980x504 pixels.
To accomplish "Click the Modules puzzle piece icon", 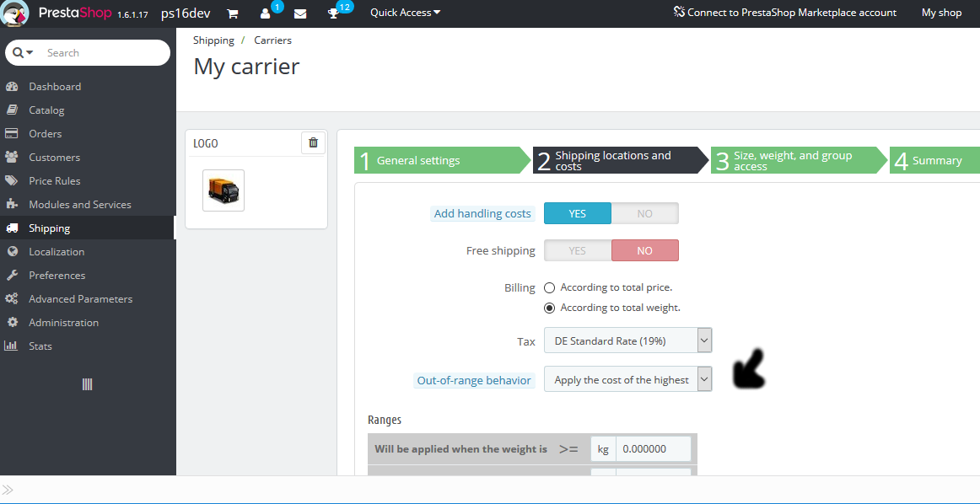I will (11, 204).
